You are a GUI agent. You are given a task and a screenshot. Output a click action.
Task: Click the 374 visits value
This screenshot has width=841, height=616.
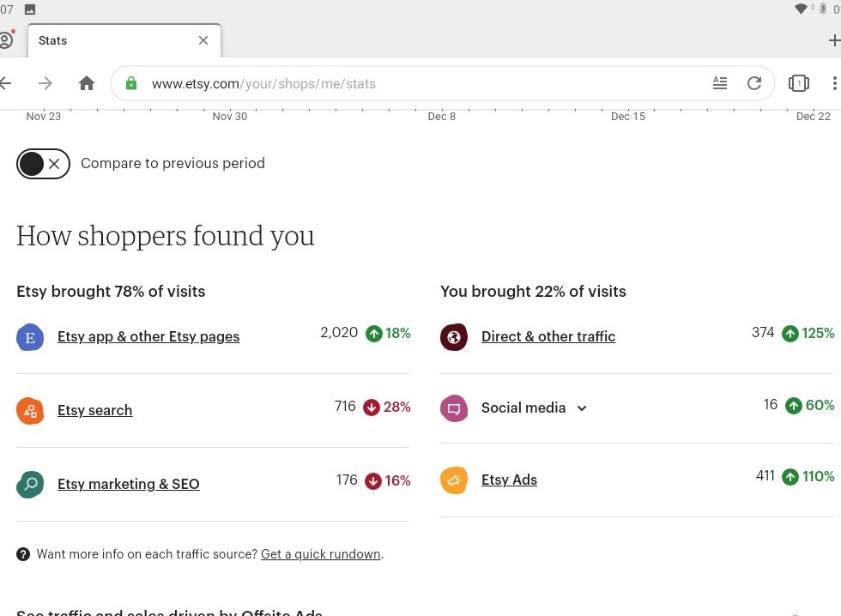pyautogui.click(x=763, y=332)
